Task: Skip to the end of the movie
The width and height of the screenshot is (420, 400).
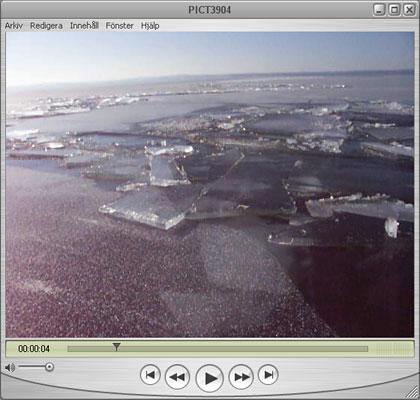Action: point(268,375)
